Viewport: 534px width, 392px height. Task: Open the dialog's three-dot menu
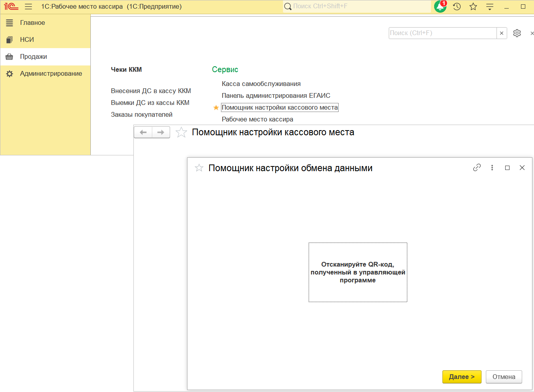492,168
